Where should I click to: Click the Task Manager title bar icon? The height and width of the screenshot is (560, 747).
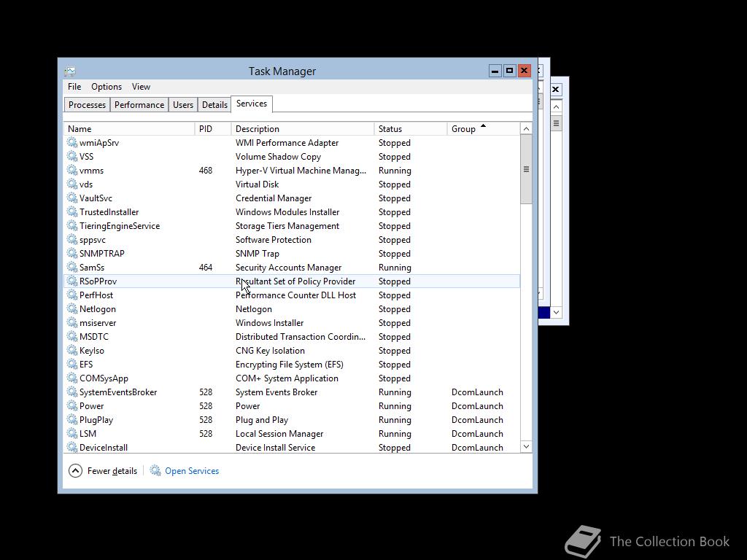pyautogui.click(x=70, y=71)
